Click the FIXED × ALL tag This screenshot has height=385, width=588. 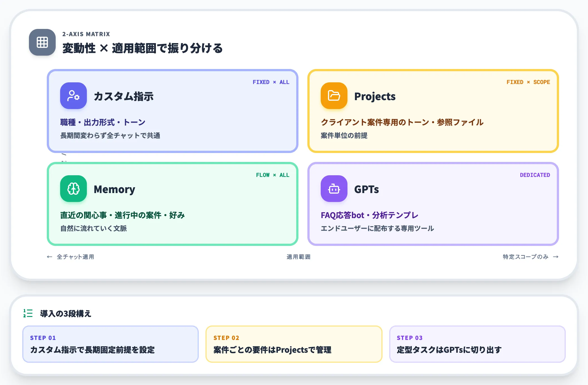coord(271,82)
